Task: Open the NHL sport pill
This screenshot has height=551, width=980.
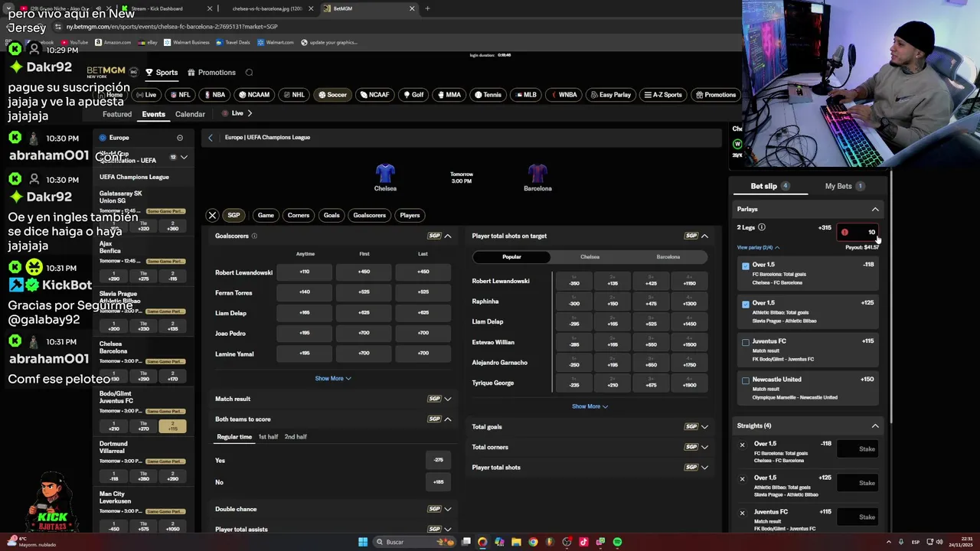Action: click(293, 95)
